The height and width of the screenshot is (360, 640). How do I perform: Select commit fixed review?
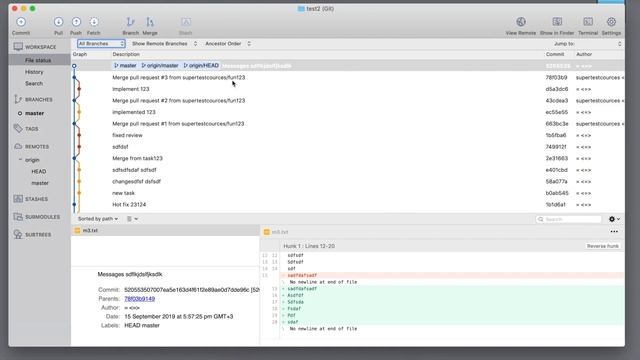(x=348, y=135)
